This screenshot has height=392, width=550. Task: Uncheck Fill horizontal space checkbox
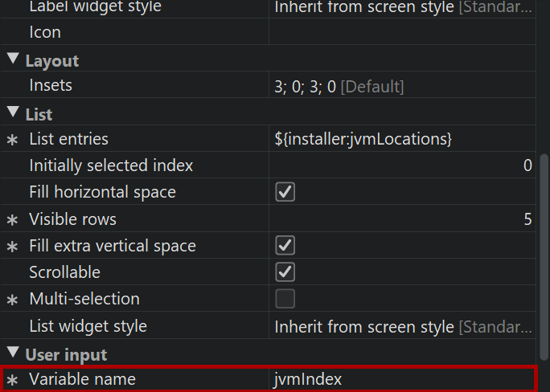tap(285, 192)
